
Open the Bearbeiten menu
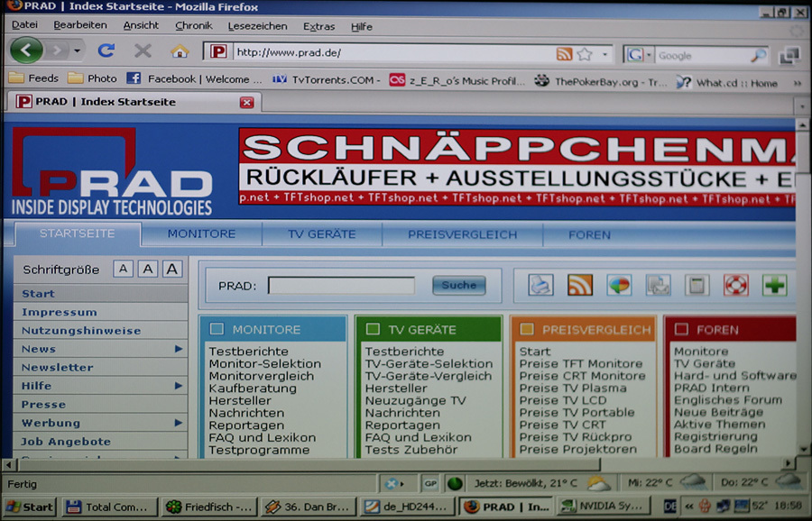80,25
